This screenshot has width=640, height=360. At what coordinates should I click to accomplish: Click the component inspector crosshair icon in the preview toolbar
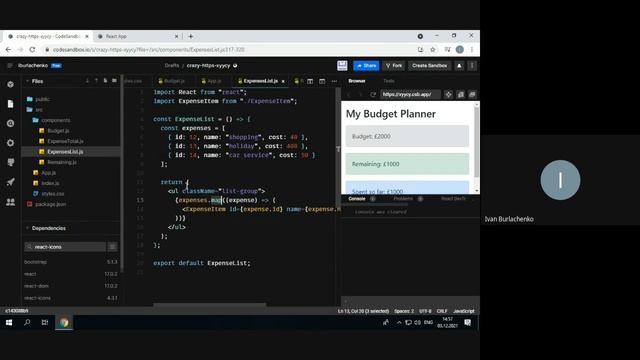pos(448,94)
